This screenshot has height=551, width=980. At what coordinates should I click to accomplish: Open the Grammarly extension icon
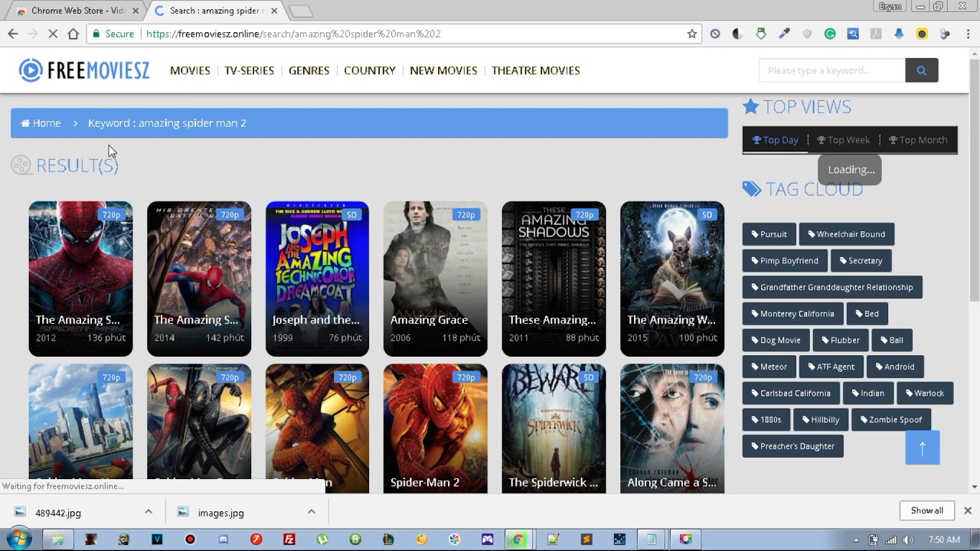[x=829, y=33]
